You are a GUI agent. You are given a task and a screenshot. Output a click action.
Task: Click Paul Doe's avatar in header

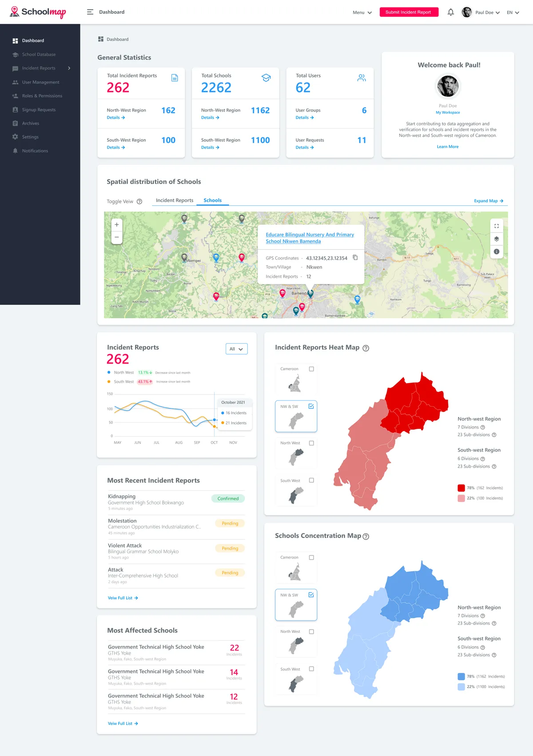(x=466, y=12)
